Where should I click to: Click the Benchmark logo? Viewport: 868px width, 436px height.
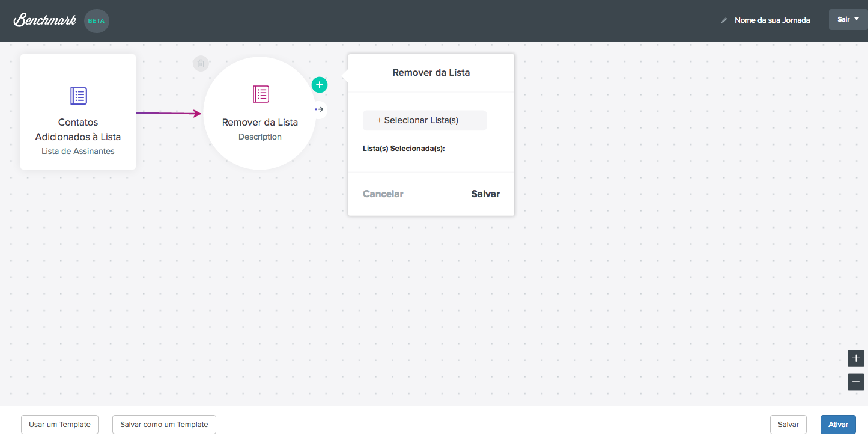pos(45,20)
